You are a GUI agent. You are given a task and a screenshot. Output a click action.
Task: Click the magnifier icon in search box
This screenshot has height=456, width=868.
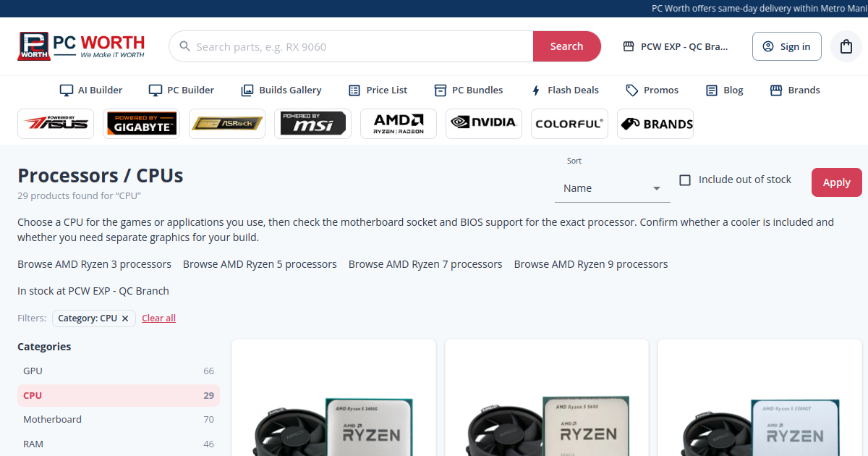click(184, 46)
